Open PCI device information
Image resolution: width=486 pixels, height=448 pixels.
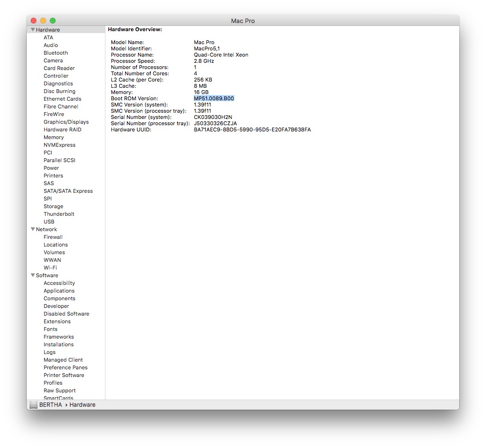tap(48, 153)
